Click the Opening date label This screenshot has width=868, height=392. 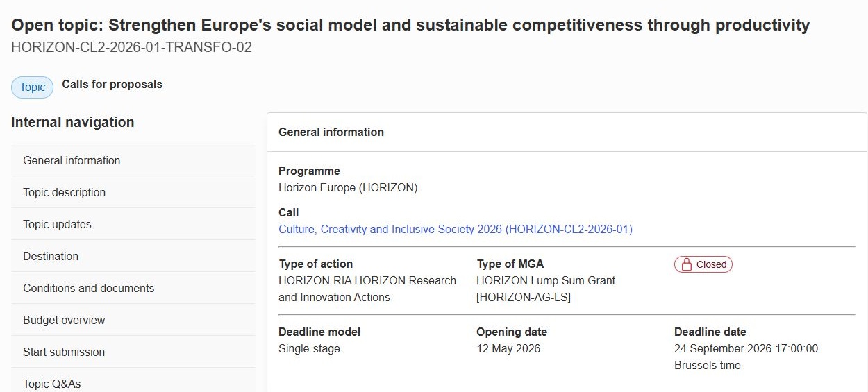click(x=512, y=332)
